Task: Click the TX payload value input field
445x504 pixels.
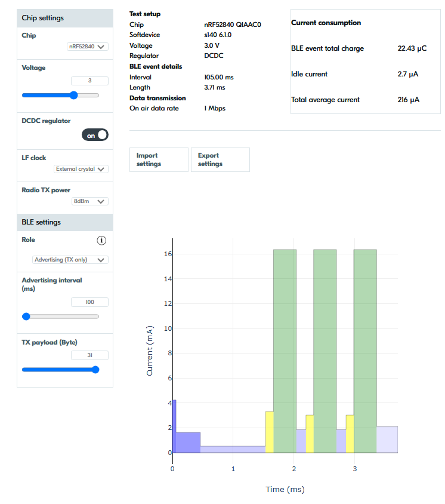Action: point(90,355)
